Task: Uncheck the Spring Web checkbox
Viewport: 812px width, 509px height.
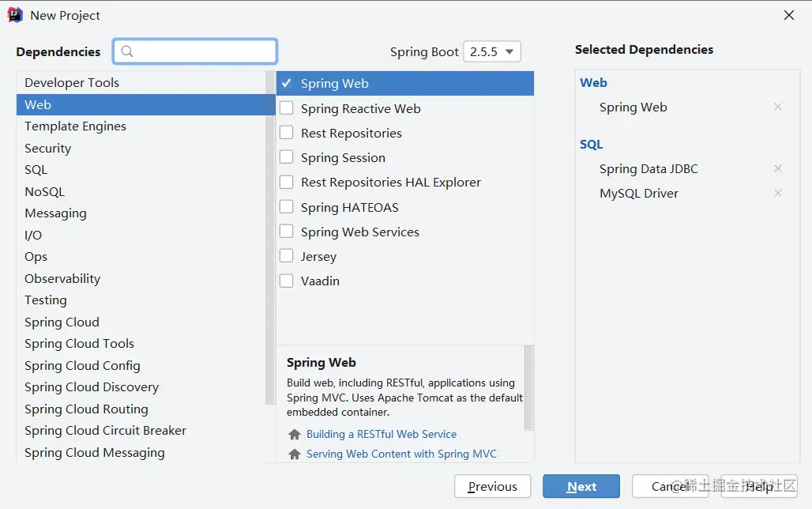Action: pos(287,83)
